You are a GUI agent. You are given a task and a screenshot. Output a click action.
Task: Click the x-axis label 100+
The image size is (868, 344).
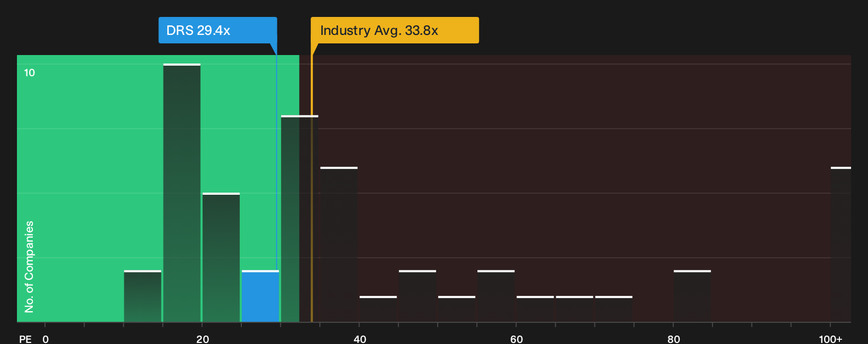click(830, 339)
